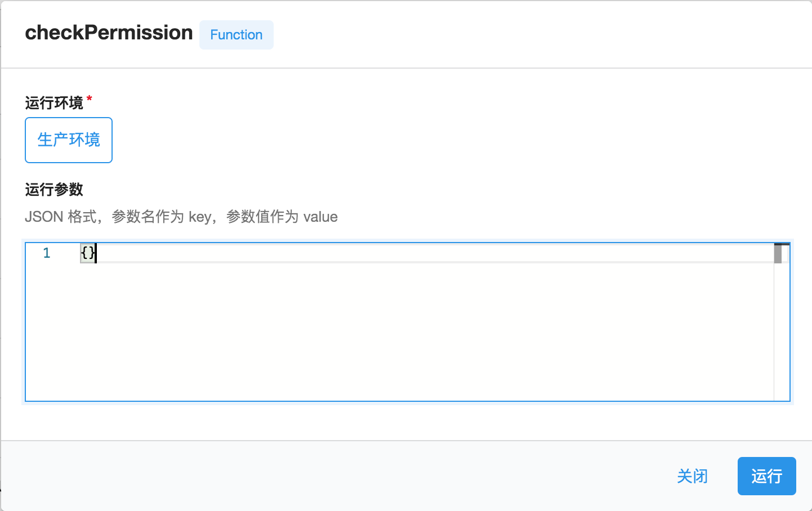Screen dimensions: 812x511
Task: Click line number 1 in editor gutter
Action: (x=47, y=253)
